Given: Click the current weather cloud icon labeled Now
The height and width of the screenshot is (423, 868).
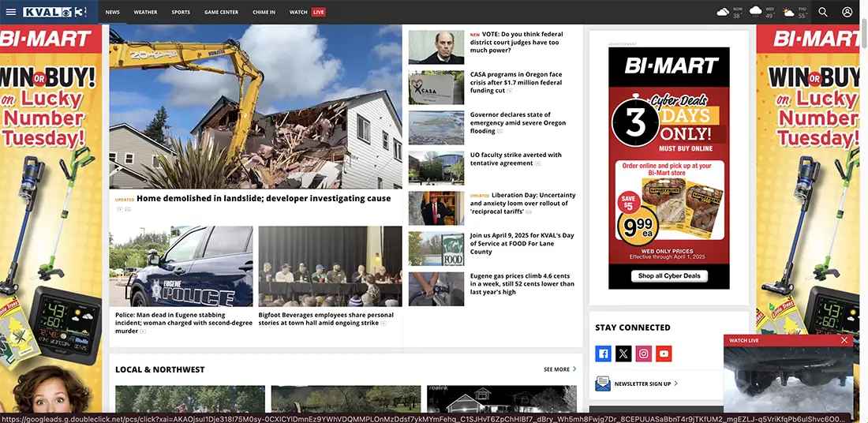Looking at the screenshot, I should point(723,12).
